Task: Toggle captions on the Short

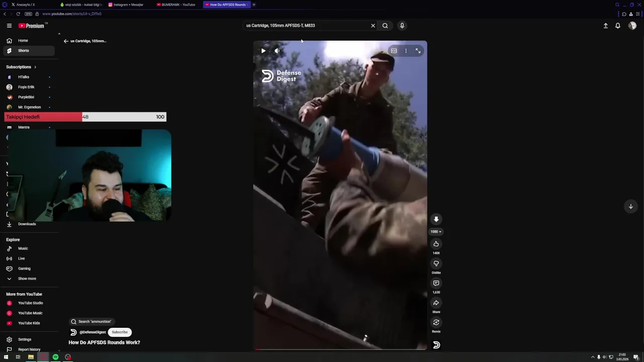Action: [x=394, y=51]
